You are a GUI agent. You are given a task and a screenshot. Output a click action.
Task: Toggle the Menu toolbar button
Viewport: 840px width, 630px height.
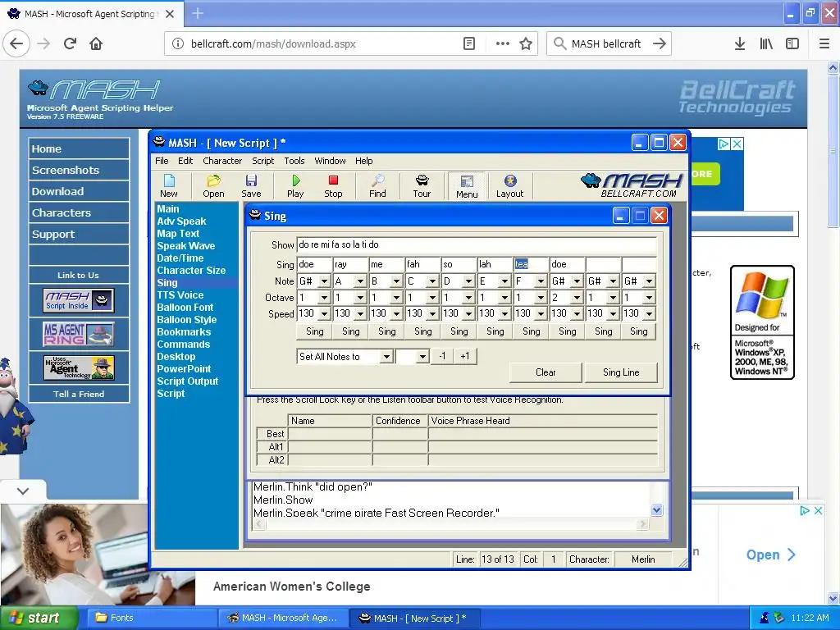[x=467, y=186]
